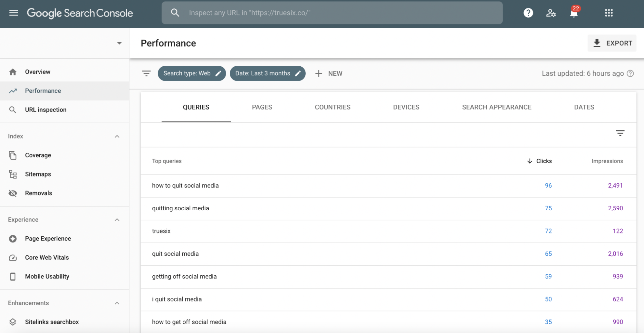Image resolution: width=644 pixels, height=333 pixels.
Task: Switch to the Pages tab
Action: click(262, 107)
